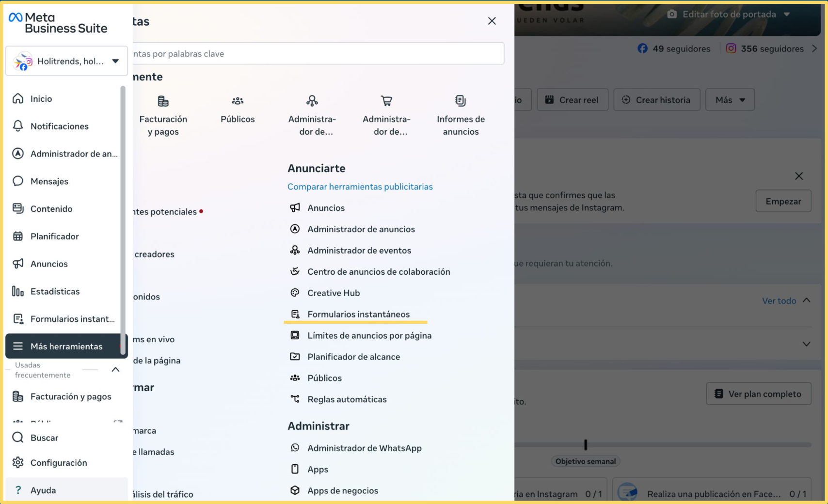The width and height of the screenshot is (828, 504).
Task: Open the Holitrends account dropdown
Action: (66, 61)
